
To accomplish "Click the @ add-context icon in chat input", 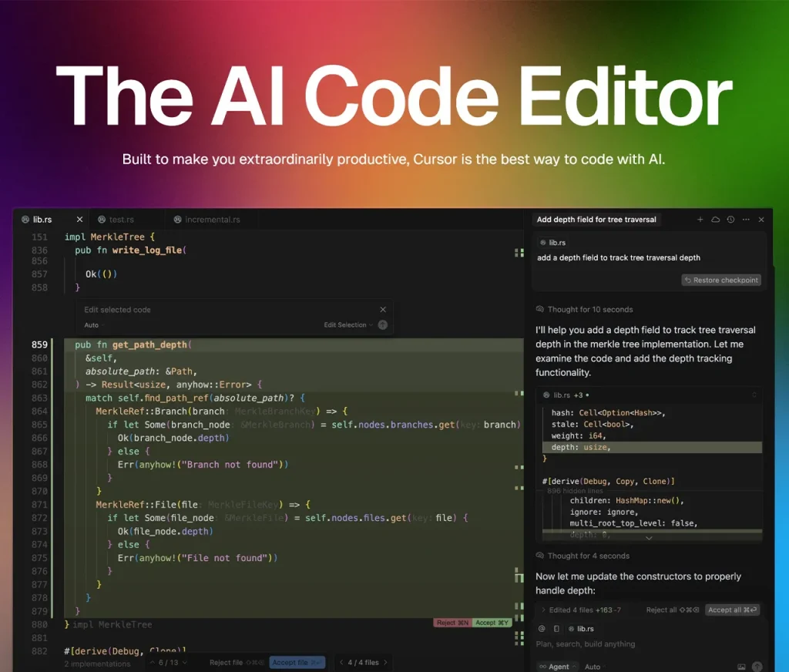I will pos(542,629).
